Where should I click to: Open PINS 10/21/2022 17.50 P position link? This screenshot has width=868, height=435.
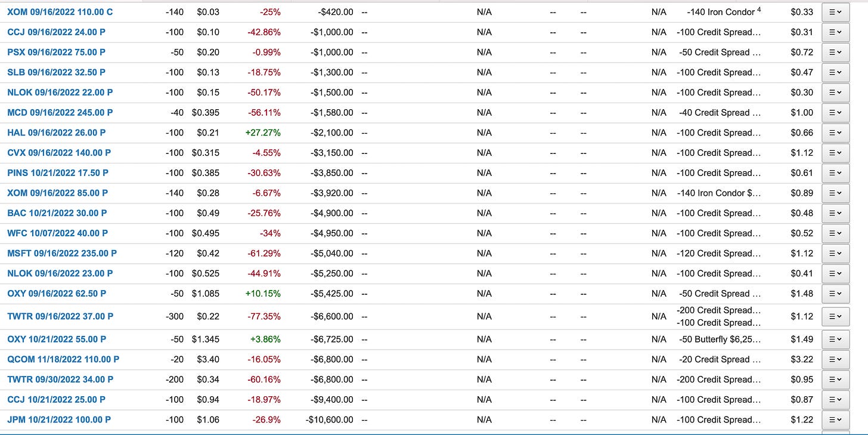58,173
